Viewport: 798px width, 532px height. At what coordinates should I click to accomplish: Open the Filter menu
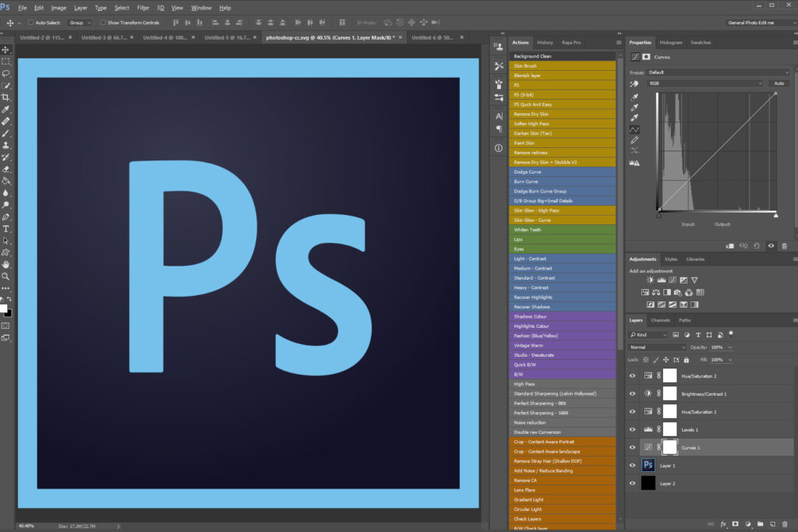(144, 8)
